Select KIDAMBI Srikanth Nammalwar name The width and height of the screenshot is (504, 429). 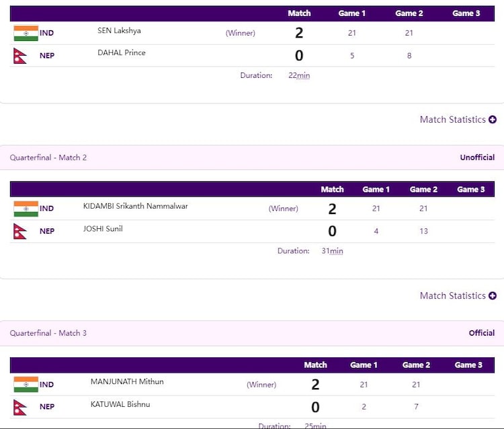135,206
